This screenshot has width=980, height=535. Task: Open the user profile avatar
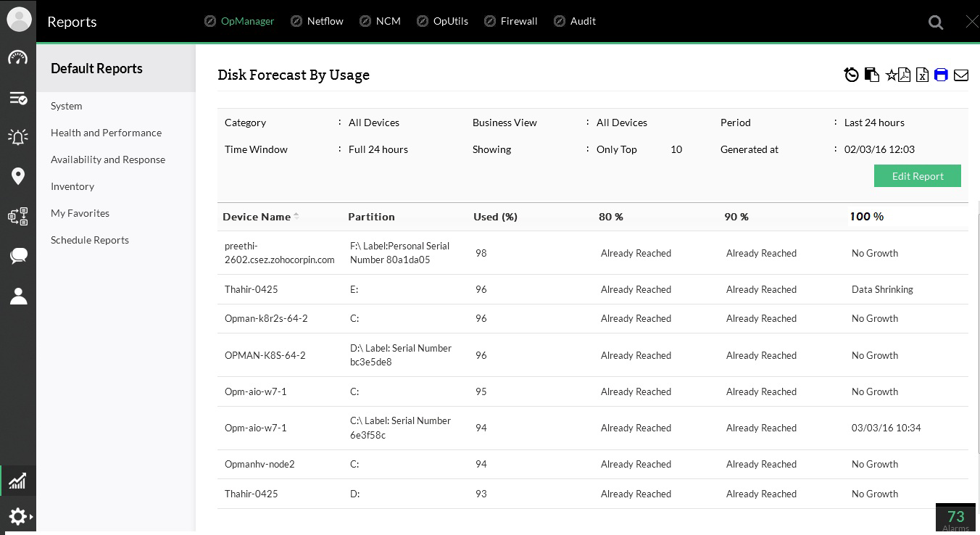click(x=19, y=20)
